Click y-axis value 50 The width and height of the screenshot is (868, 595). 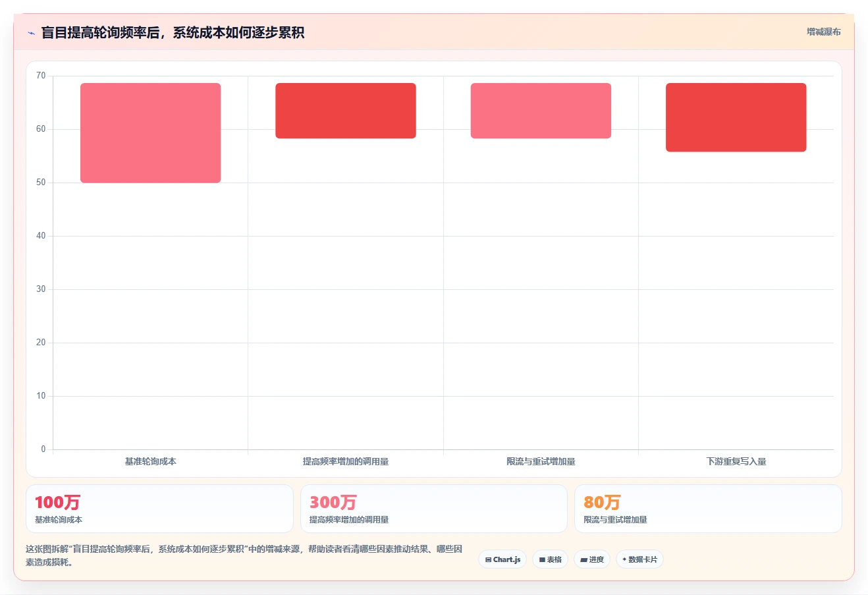pyautogui.click(x=41, y=183)
